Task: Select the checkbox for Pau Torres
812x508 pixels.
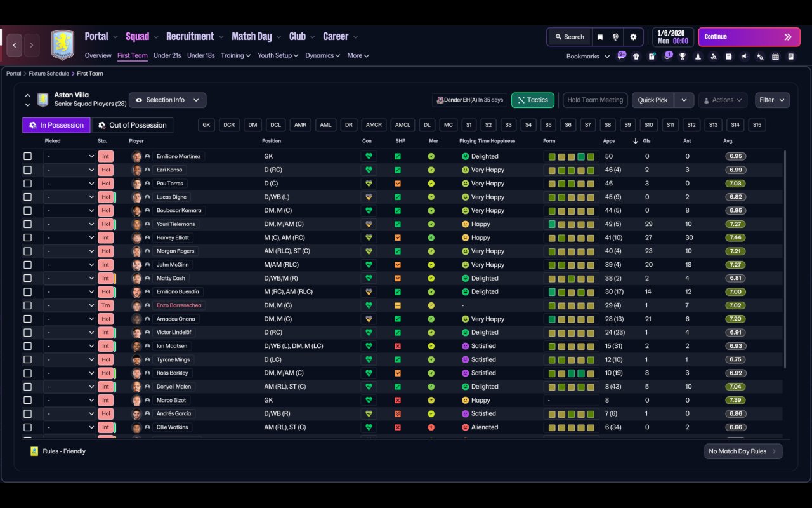Action: [x=27, y=184]
